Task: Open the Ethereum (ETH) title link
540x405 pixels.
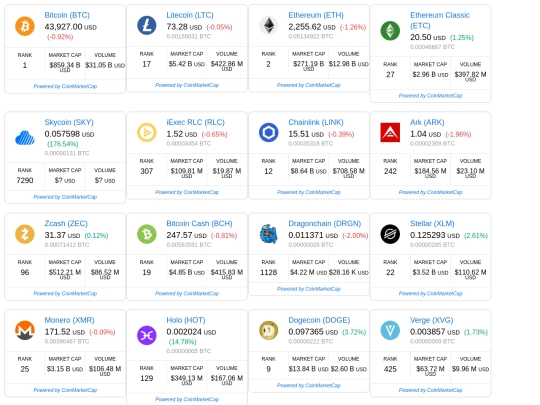Action: coord(316,15)
